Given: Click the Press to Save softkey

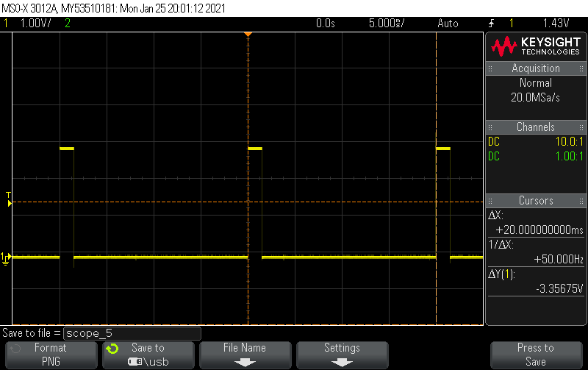Looking at the screenshot, I should point(536,355).
